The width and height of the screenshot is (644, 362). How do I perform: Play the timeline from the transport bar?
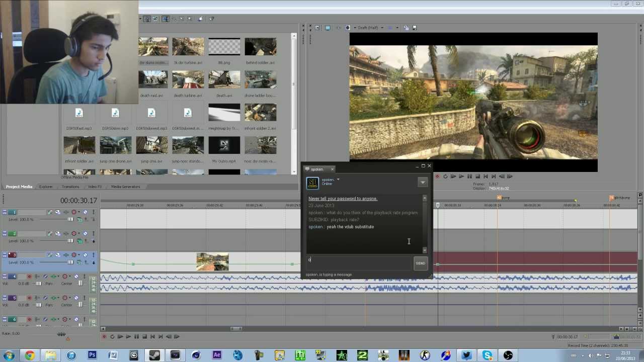click(128, 336)
